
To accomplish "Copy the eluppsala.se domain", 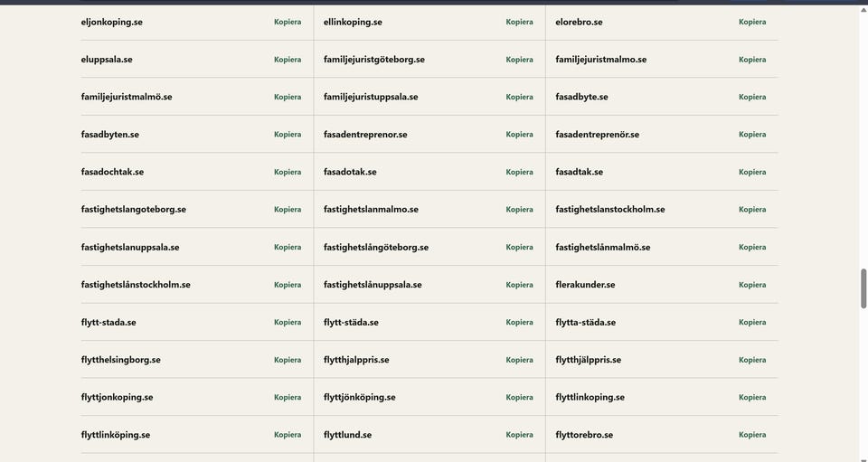I will pyautogui.click(x=288, y=59).
